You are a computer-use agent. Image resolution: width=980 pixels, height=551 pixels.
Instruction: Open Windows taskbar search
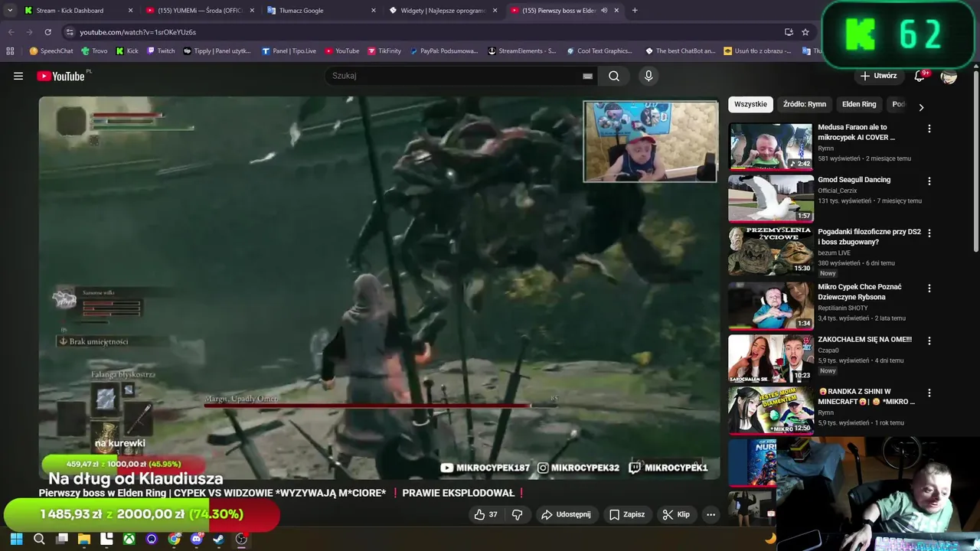39,539
